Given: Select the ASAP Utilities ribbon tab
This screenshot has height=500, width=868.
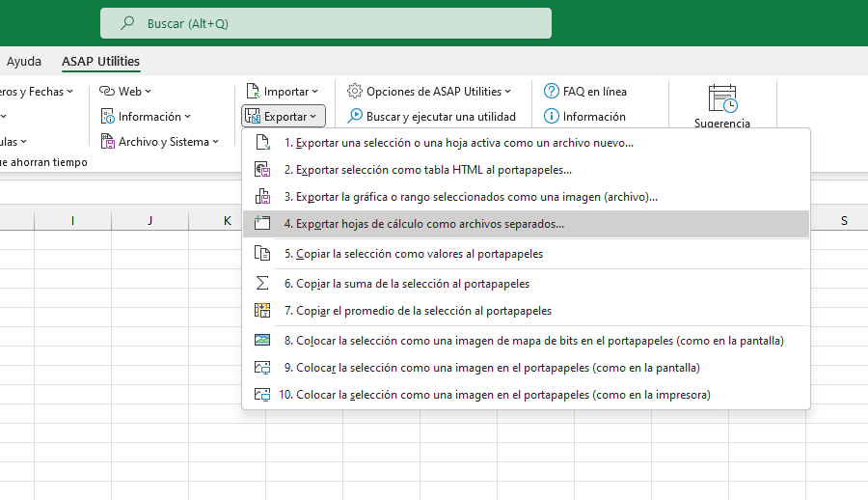Looking at the screenshot, I should click(100, 61).
